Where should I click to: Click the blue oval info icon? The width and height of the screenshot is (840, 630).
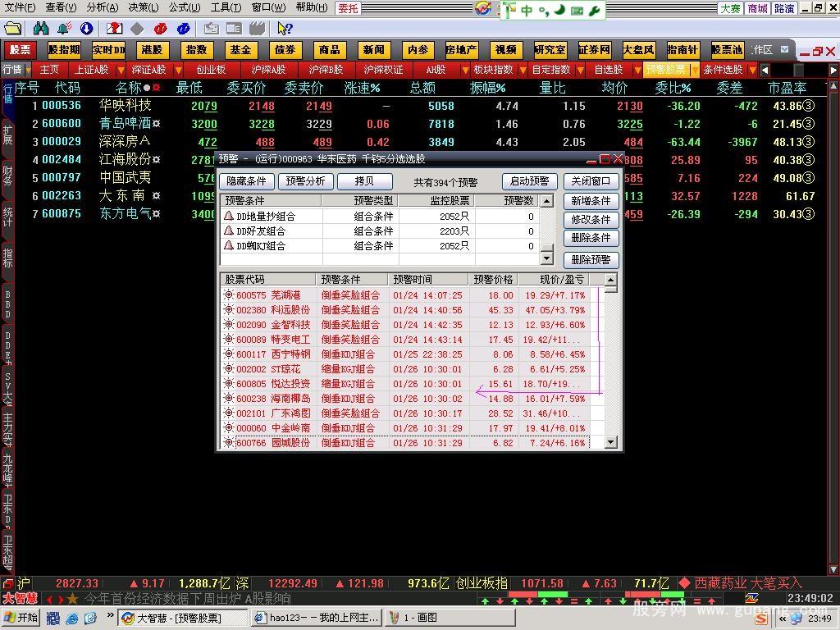click(183, 29)
